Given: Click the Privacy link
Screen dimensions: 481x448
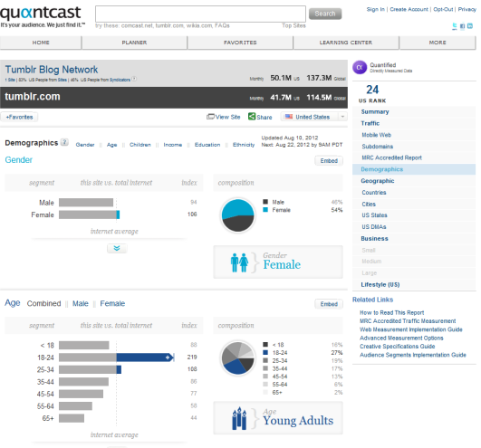Looking at the screenshot, I should (x=467, y=9).
